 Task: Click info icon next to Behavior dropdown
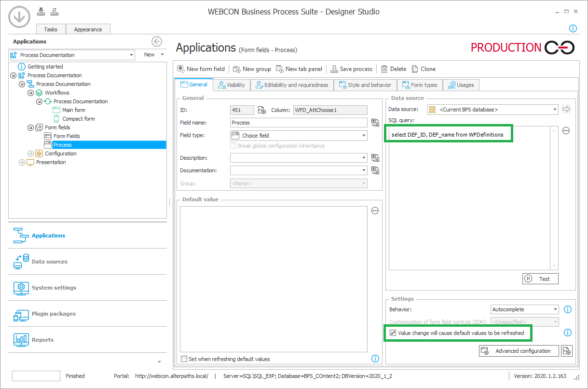click(568, 309)
